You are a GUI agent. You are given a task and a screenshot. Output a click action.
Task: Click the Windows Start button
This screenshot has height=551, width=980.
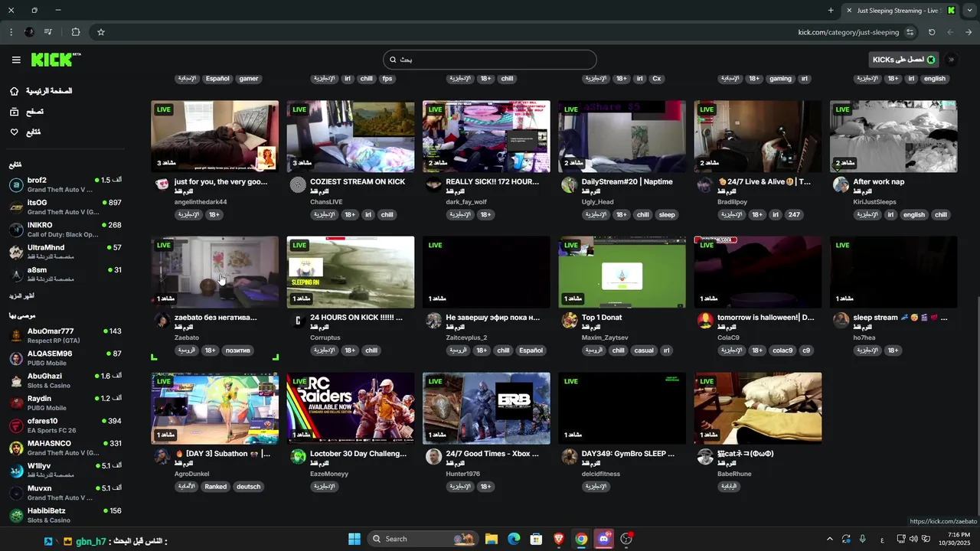(x=354, y=539)
